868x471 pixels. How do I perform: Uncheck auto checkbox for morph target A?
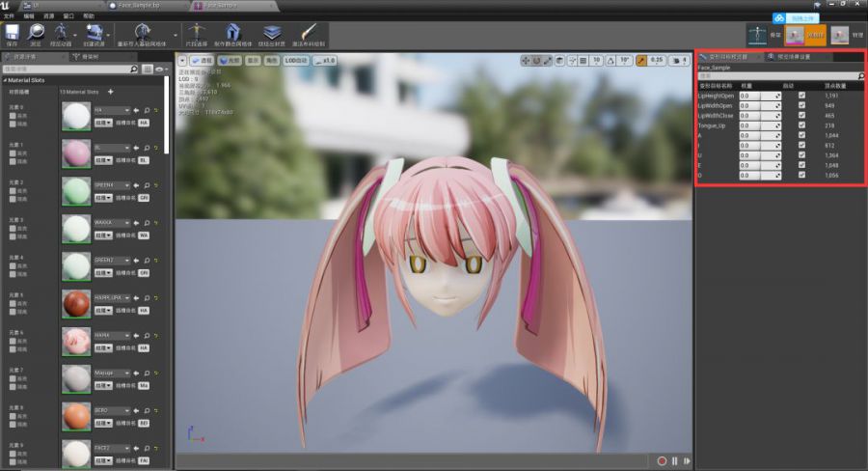(x=801, y=135)
